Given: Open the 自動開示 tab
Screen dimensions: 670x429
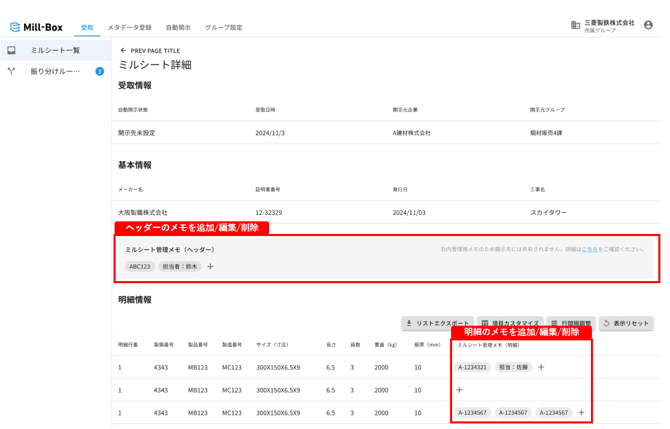Looking at the screenshot, I should [178, 27].
